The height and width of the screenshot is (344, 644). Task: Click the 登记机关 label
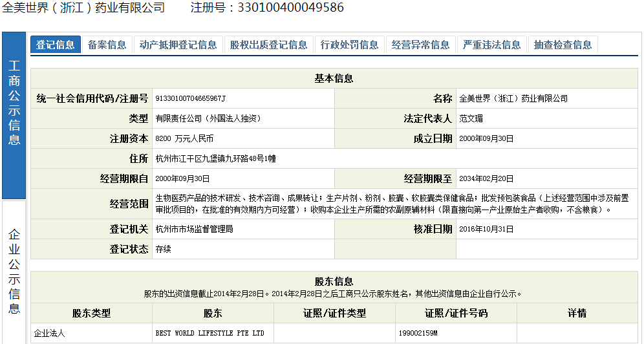click(x=129, y=229)
